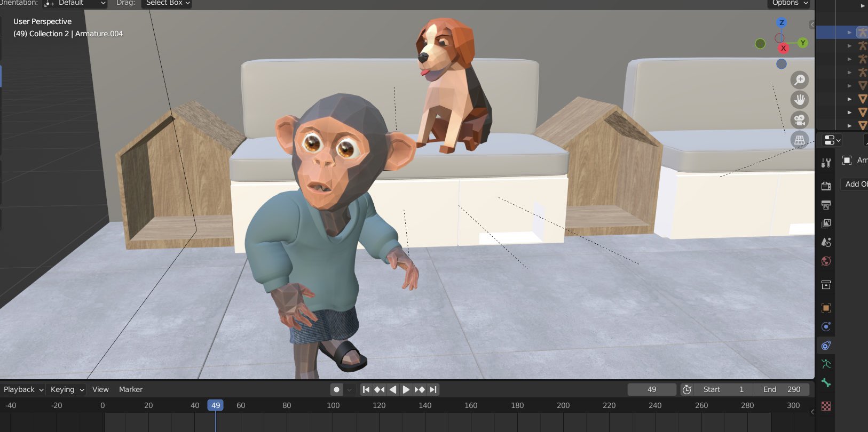Toggle camera view with the camera gizmo

point(800,120)
